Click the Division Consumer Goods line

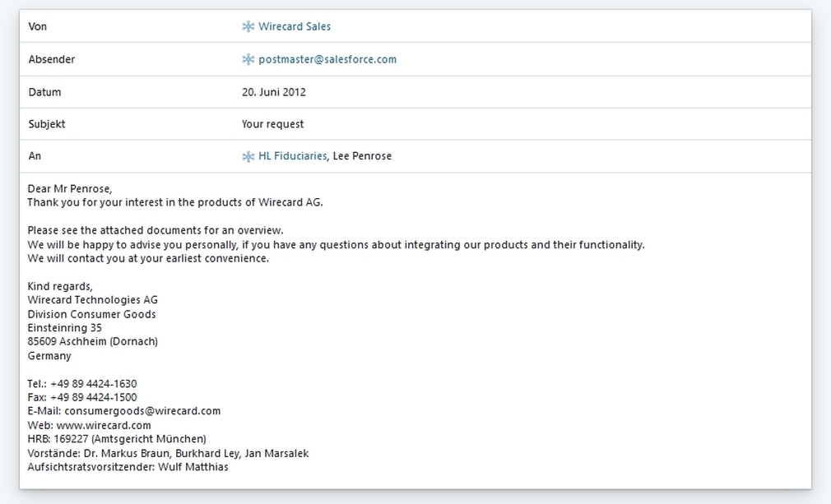[91, 314]
